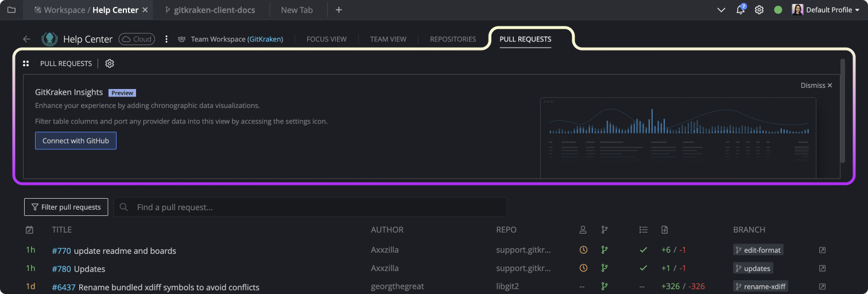Click Connect with GitHub button
Image resolution: width=868 pixels, height=294 pixels.
tap(76, 141)
